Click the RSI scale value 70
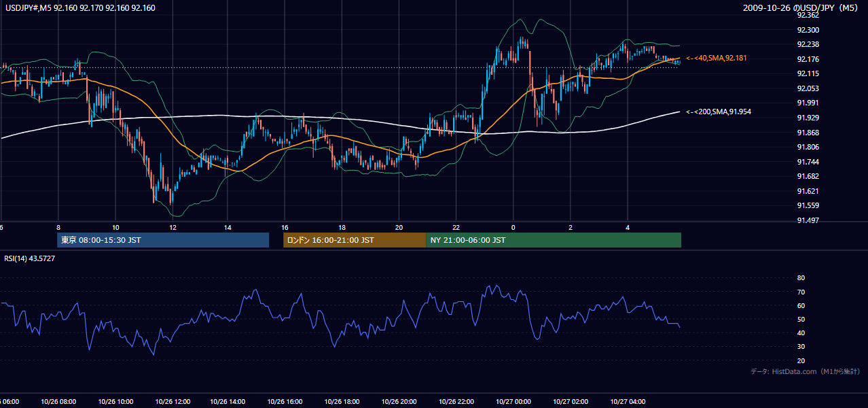868x408 pixels. click(801, 292)
